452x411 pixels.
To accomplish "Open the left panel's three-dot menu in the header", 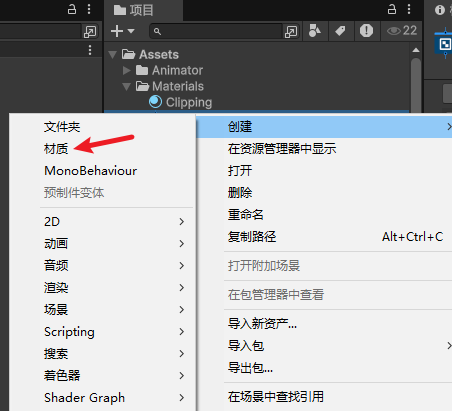I will point(89,9).
